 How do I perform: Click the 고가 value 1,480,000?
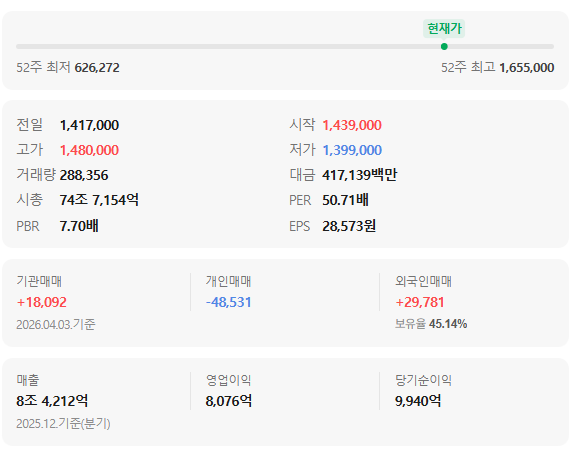pyautogui.click(x=89, y=150)
